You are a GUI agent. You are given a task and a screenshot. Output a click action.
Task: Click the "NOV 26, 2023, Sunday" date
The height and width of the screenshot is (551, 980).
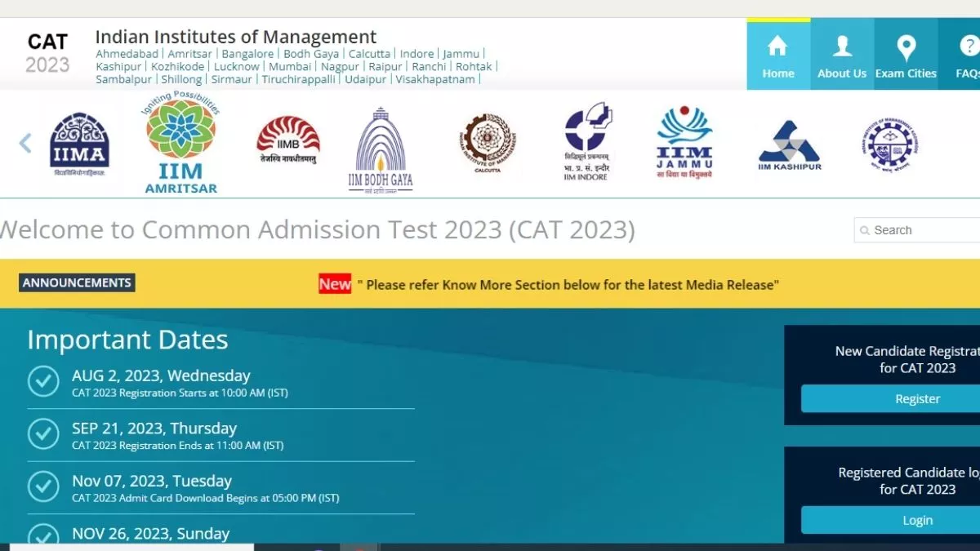point(151,534)
